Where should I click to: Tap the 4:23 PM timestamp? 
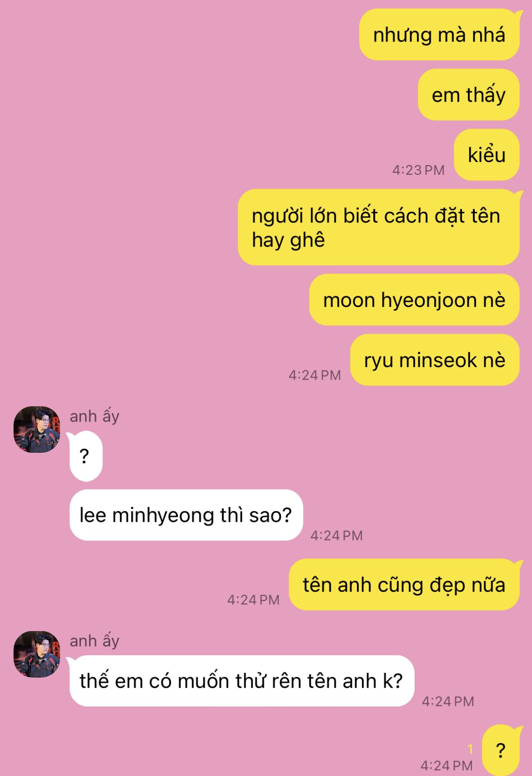[418, 170]
